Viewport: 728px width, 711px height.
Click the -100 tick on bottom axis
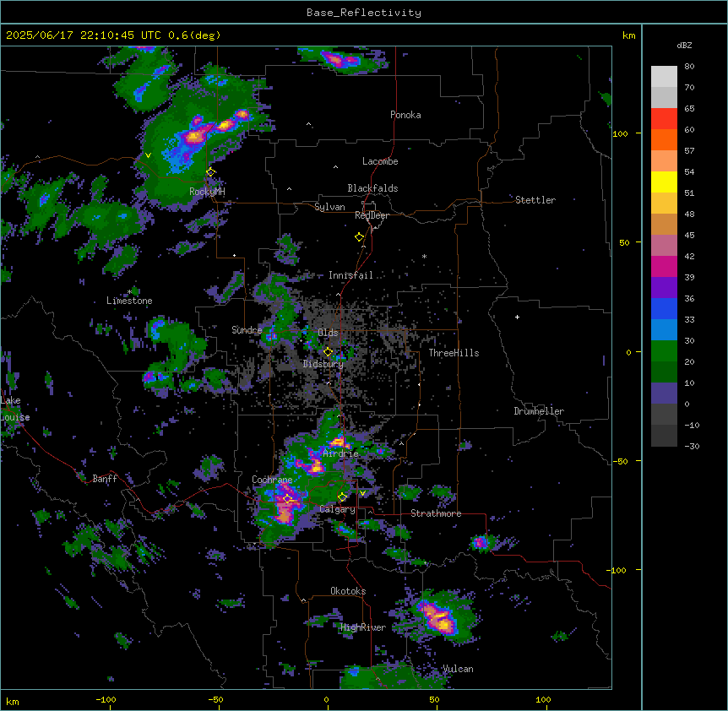coord(106,699)
